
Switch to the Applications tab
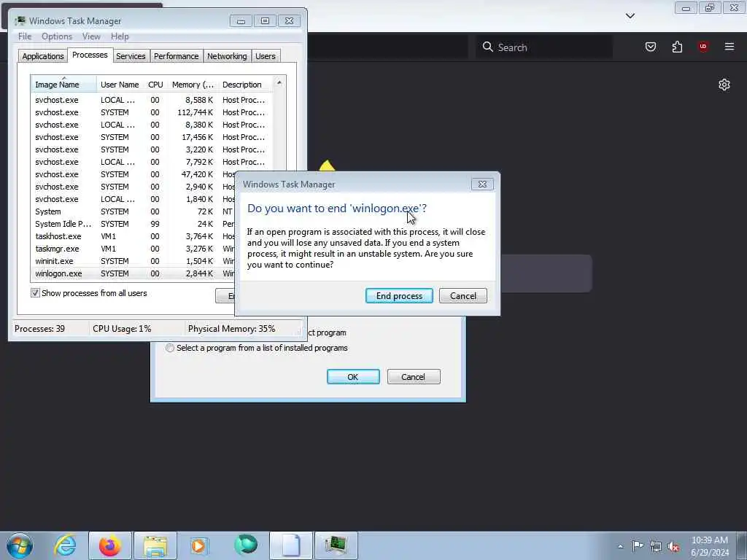(x=43, y=56)
